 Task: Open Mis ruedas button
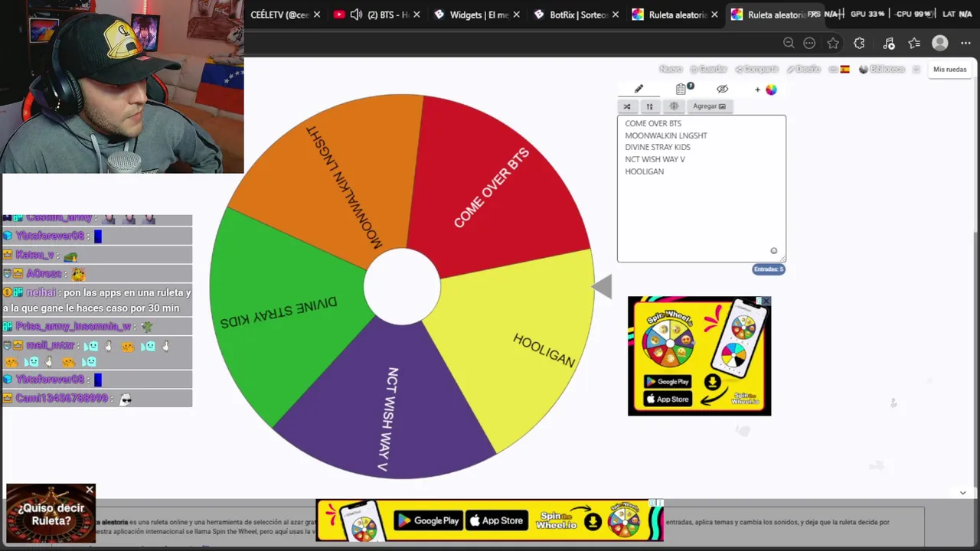tap(949, 69)
